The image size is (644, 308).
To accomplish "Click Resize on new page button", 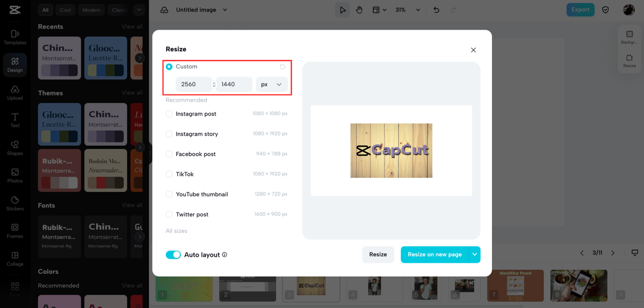I will 435,255.
